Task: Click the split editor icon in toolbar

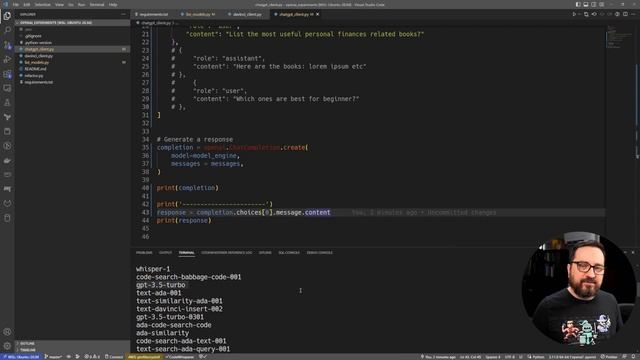Action: click(625, 14)
